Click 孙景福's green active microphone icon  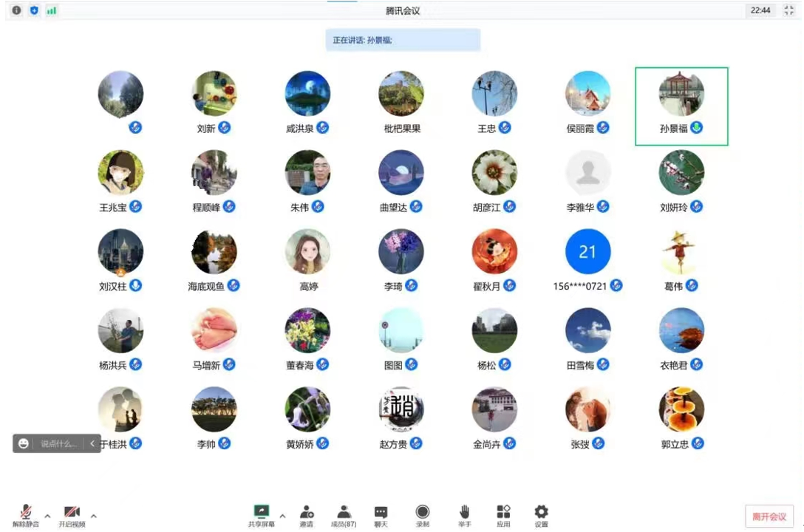(x=696, y=128)
